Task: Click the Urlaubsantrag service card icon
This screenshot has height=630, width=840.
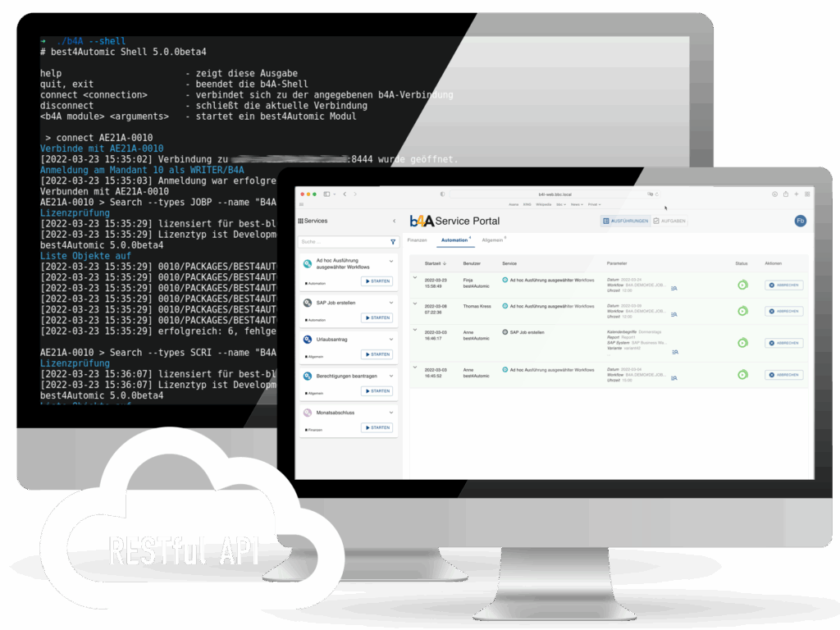Action: tap(308, 339)
